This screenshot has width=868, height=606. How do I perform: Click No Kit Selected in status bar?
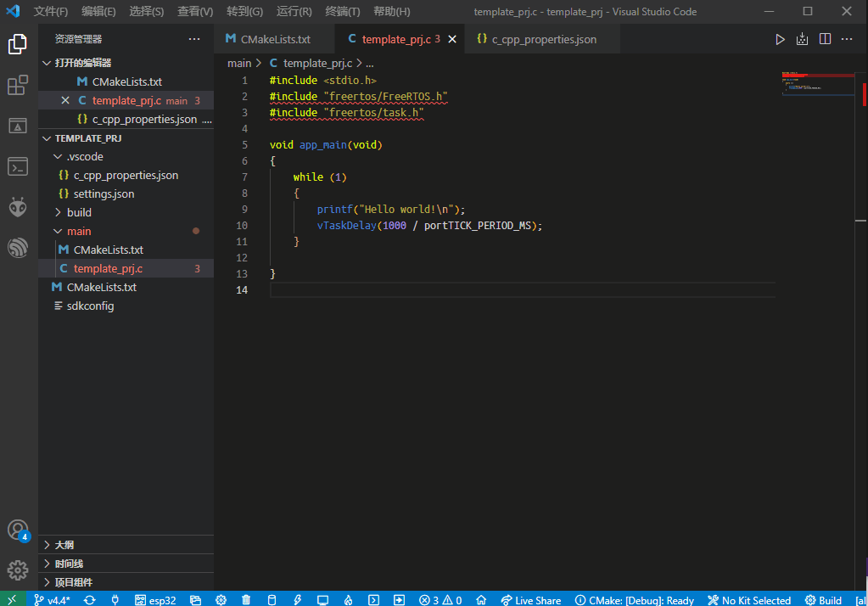coord(749,600)
